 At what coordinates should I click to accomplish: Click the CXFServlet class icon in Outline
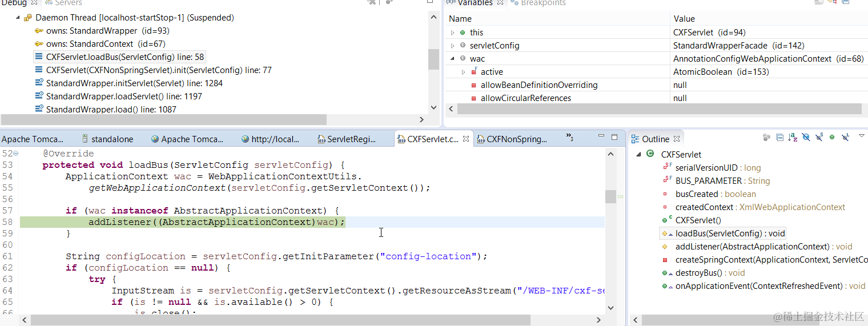(650, 154)
